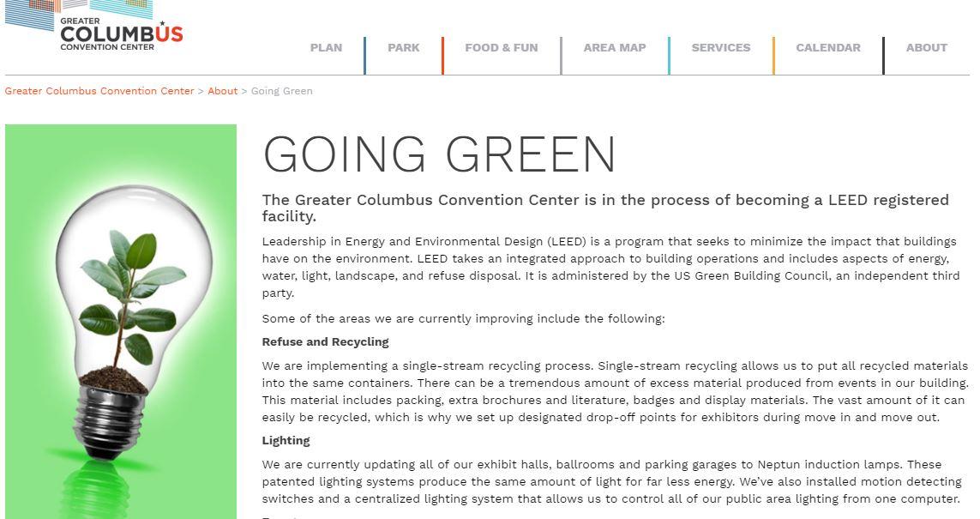This screenshot has width=980, height=519.
Task: Click the Going Green breadcrumb text
Action: pos(282,91)
